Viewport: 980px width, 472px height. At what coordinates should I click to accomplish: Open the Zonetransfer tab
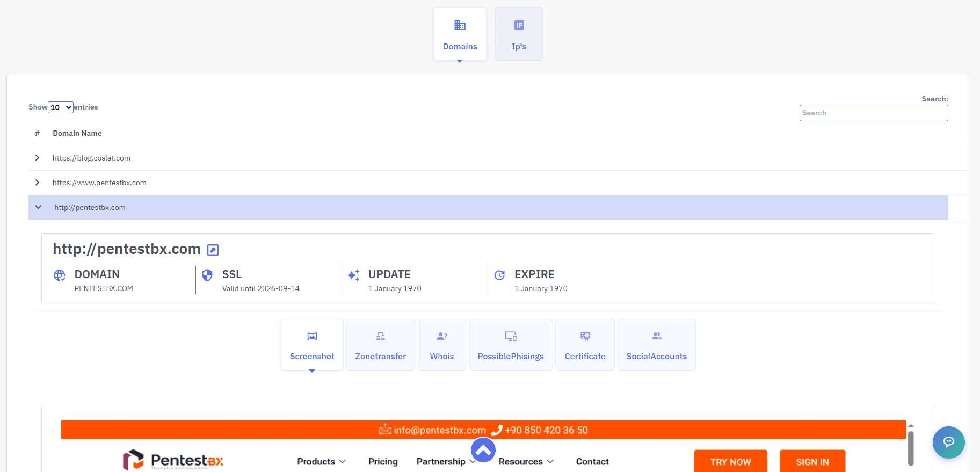(380, 345)
